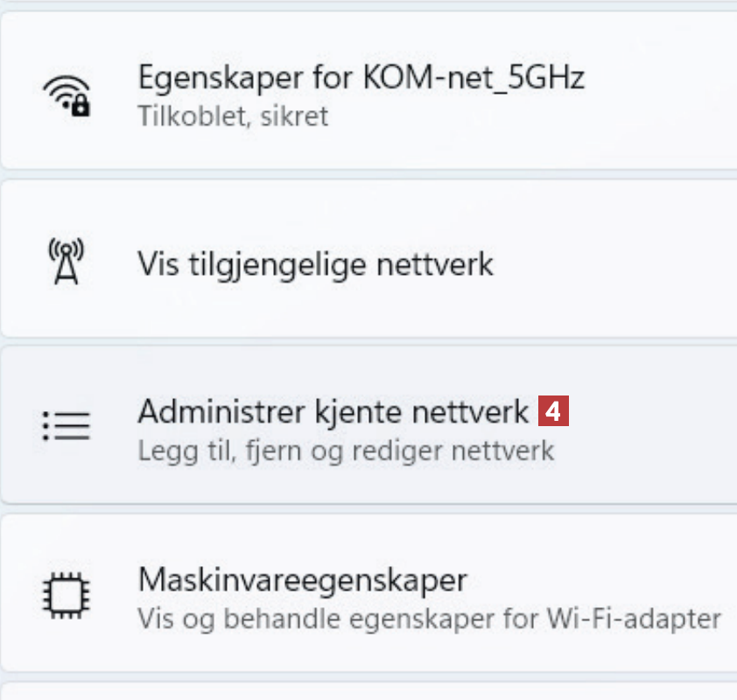This screenshot has width=737, height=700.
Task: Click the hardware chip icon
Action: [67, 593]
